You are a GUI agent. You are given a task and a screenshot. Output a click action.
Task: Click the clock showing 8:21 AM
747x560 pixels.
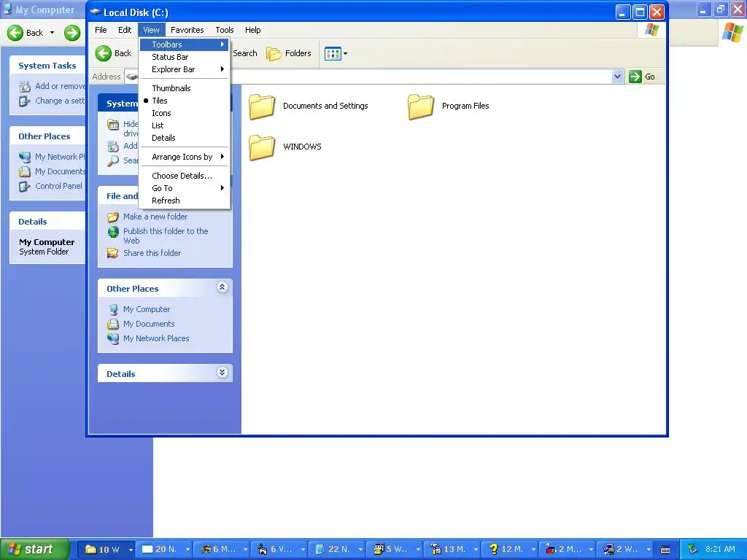click(720, 549)
